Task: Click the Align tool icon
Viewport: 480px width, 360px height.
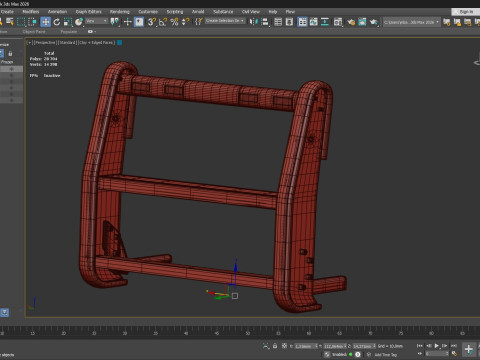Action: pos(265,22)
